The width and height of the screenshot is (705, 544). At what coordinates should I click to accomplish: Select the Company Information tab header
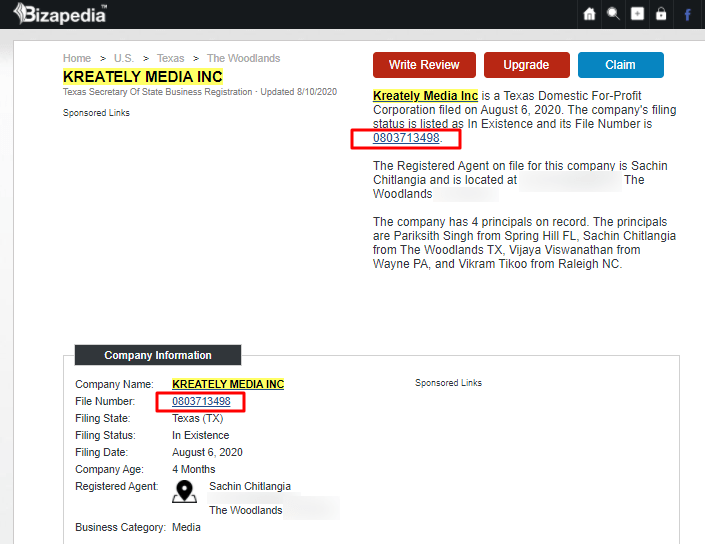point(157,355)
